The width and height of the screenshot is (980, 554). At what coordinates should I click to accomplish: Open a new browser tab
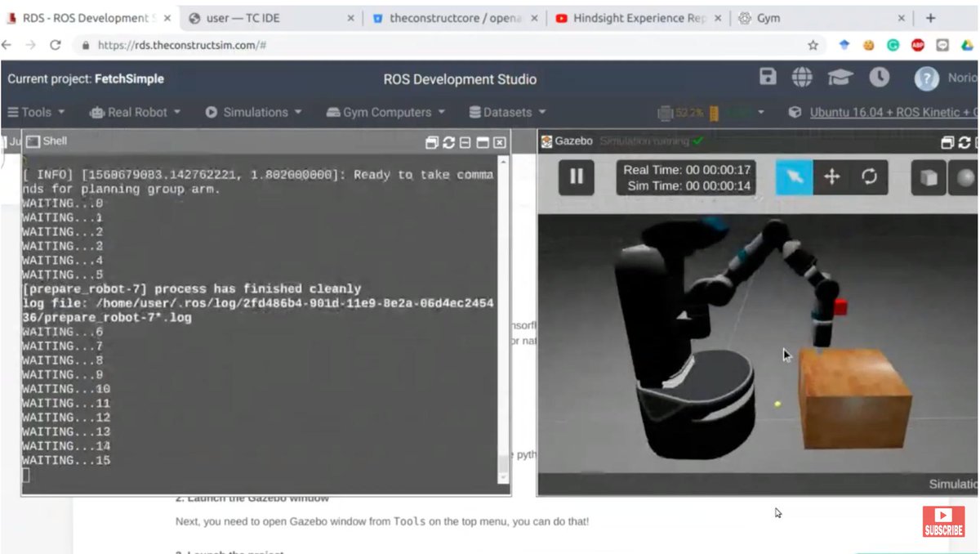[x=930, y=18]
